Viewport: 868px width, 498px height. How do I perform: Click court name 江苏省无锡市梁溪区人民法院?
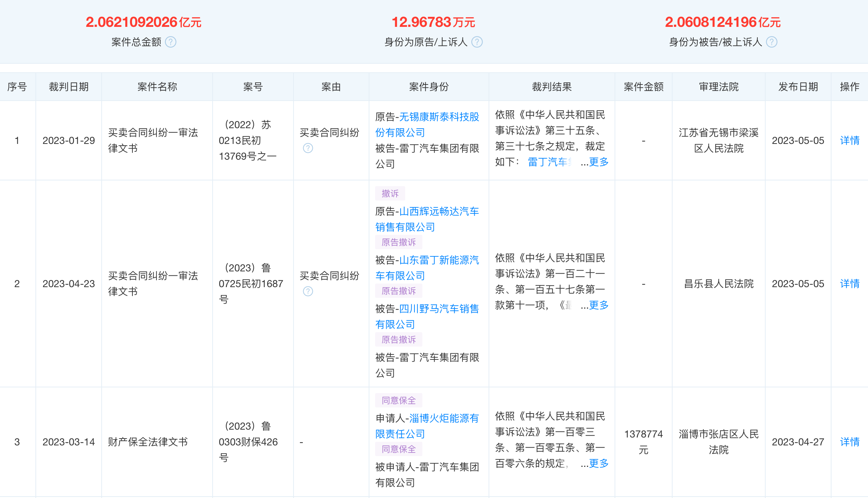tap(719, 140)
